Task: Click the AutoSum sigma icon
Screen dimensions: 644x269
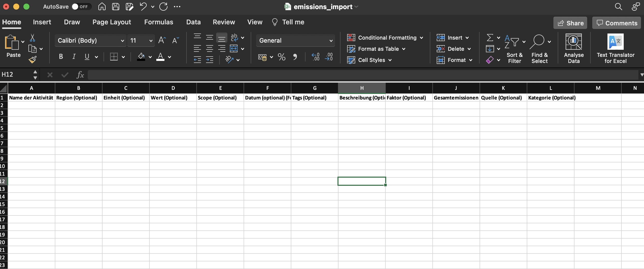Action: (490, 38)
